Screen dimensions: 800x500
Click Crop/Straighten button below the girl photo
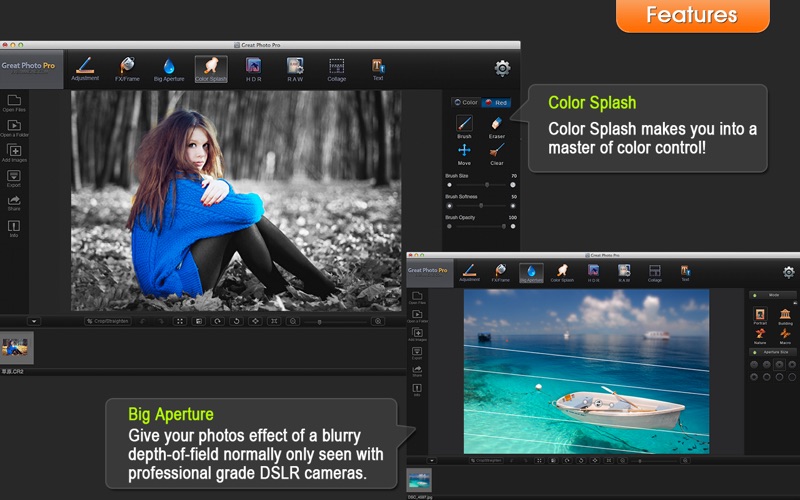tap(105, 322)
